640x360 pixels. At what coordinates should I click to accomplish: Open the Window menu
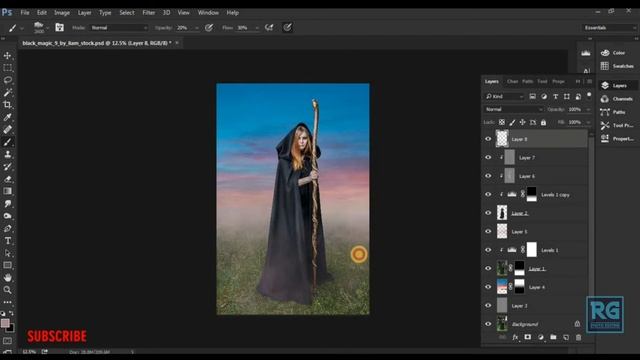tap(208, 13)
